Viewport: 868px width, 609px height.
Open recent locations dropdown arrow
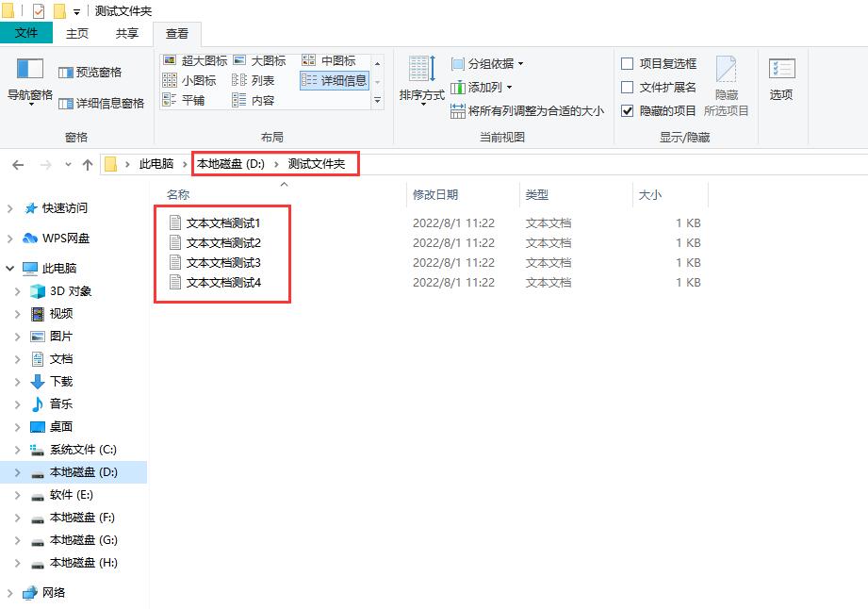tap(68, 164)
